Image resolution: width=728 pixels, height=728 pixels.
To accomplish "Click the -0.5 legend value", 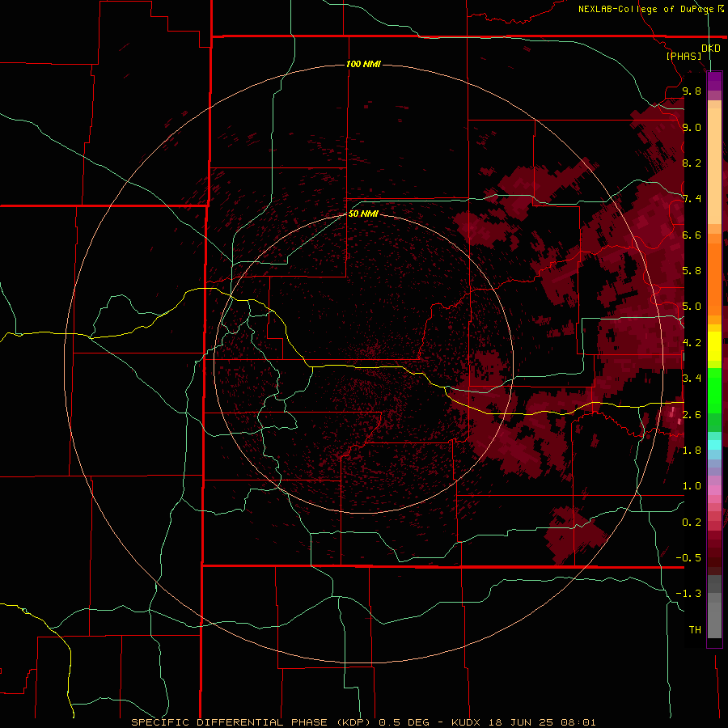I will 688,558.
